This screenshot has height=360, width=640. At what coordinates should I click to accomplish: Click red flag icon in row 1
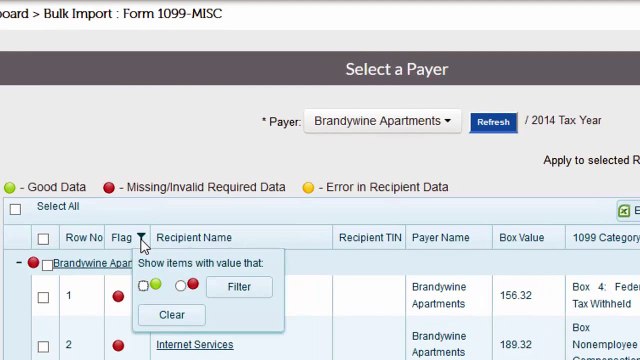118,296
